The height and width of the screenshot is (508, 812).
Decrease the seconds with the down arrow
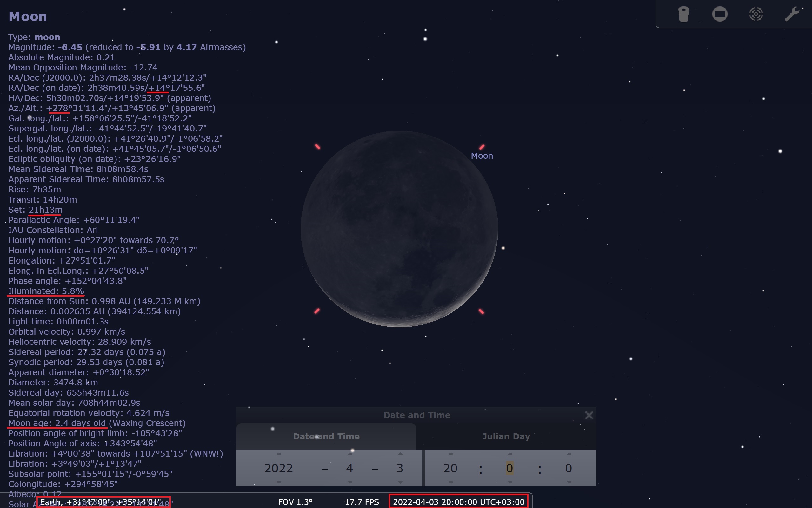[569, 482]
